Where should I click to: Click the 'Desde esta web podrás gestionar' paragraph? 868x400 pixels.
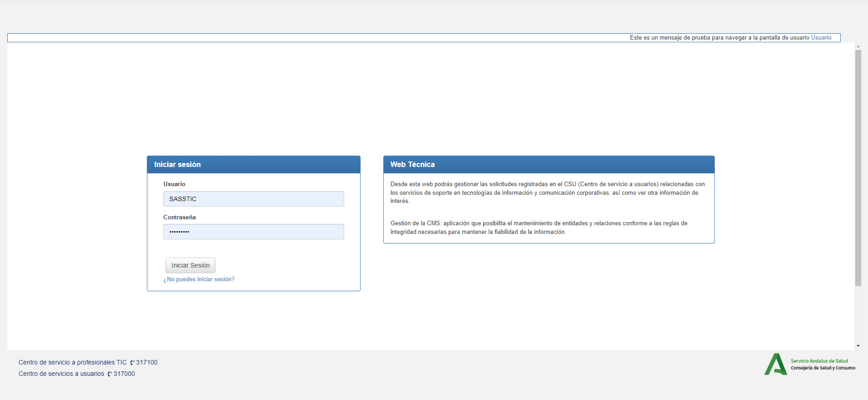coord(547,192)
